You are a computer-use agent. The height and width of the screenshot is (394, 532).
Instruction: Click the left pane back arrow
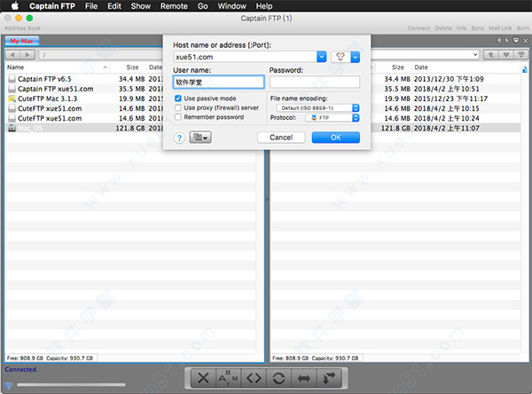click(13, 54)
